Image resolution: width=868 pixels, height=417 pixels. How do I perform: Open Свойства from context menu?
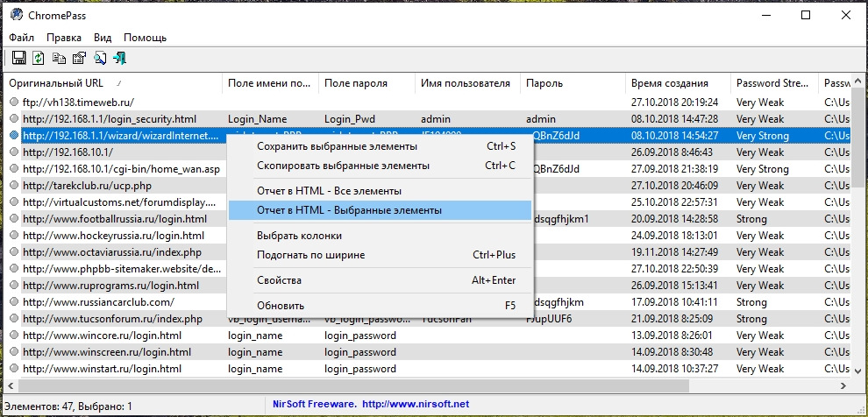pos(380,280)
